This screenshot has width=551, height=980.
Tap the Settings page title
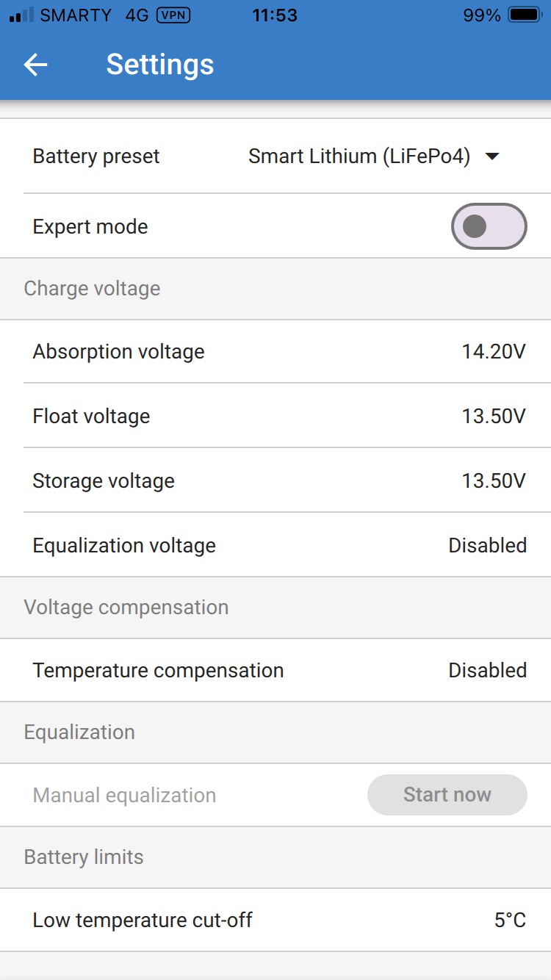pos(159,65)
